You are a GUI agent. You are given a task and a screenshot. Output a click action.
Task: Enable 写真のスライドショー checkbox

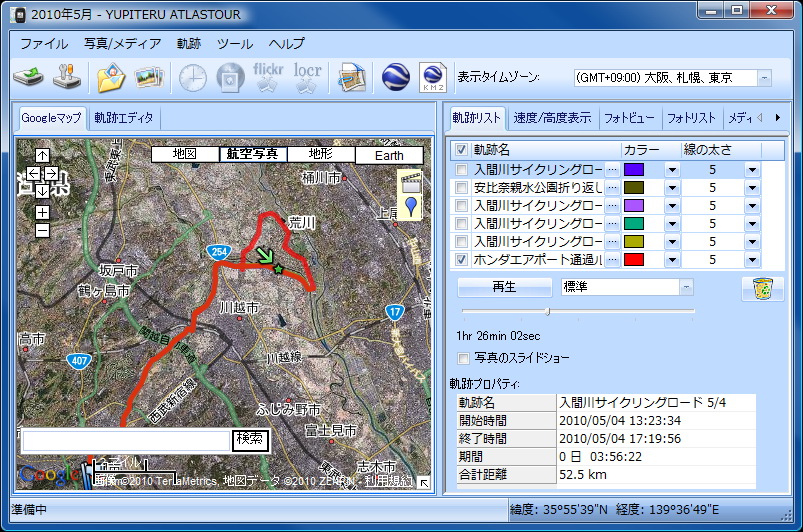tap(463, 358)
